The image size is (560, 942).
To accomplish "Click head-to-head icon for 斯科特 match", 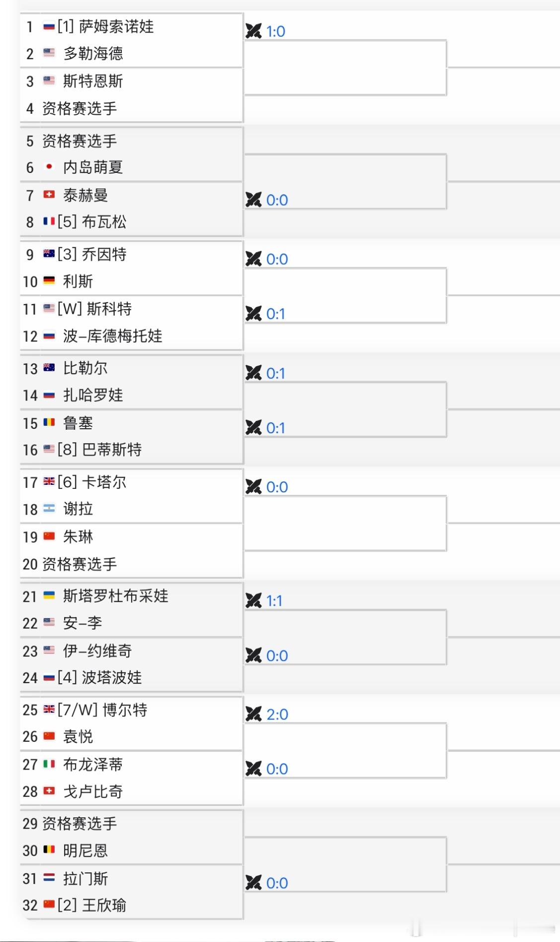I will (253, 314).
